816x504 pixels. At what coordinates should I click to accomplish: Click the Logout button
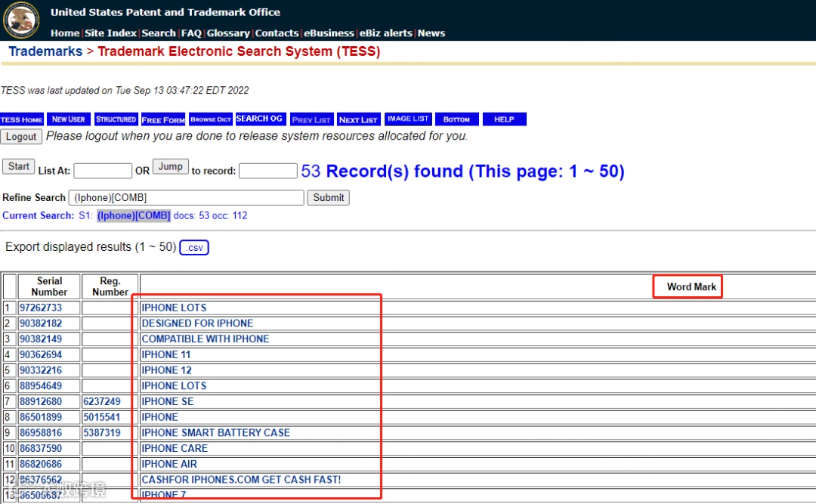coord(21,137)
